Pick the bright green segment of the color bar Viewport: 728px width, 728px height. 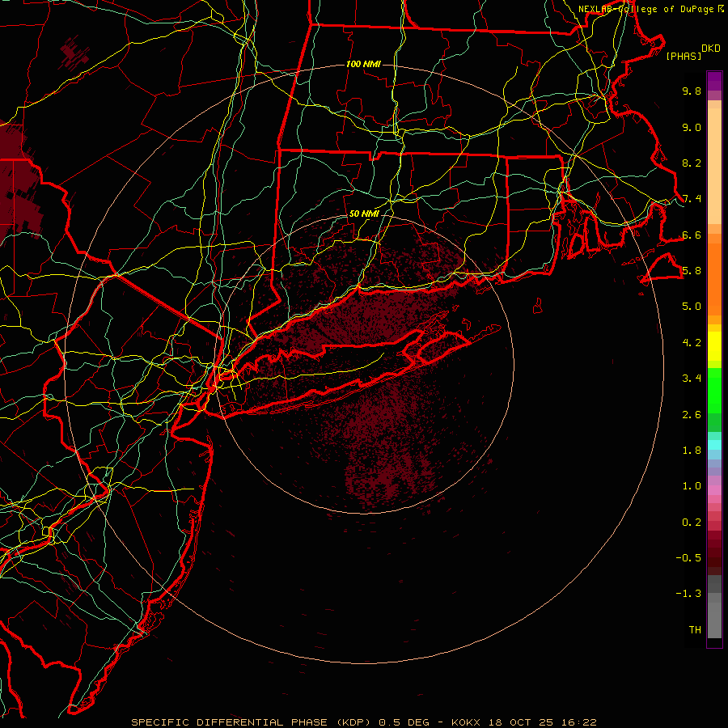coord(714,390)
